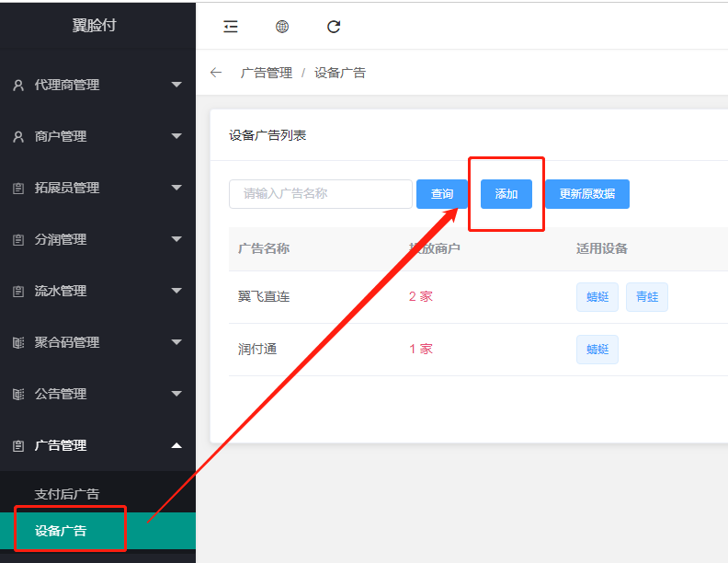Click the 更新原数据 button
This screenshot has width=728, height=563.
coord(587,194)
